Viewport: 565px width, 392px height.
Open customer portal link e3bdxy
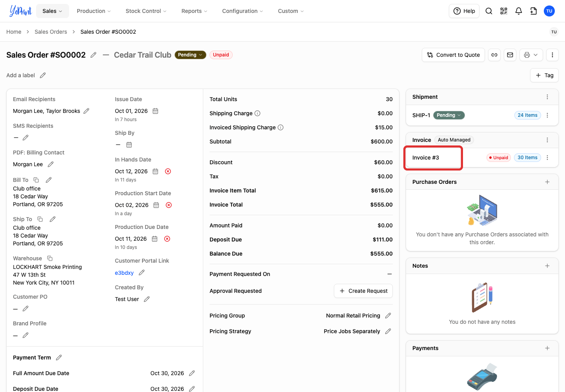tap(124, 273)
